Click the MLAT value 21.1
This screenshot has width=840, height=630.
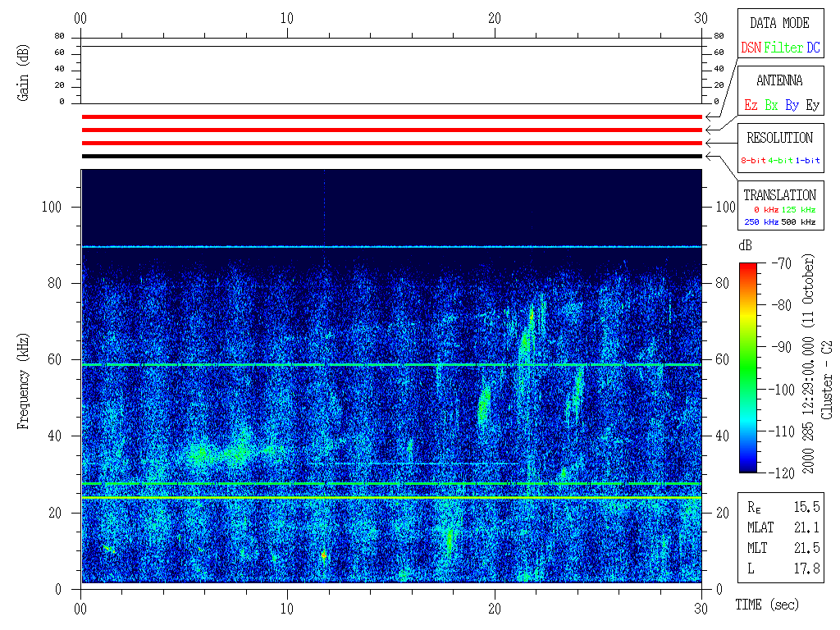coord(806,526)
